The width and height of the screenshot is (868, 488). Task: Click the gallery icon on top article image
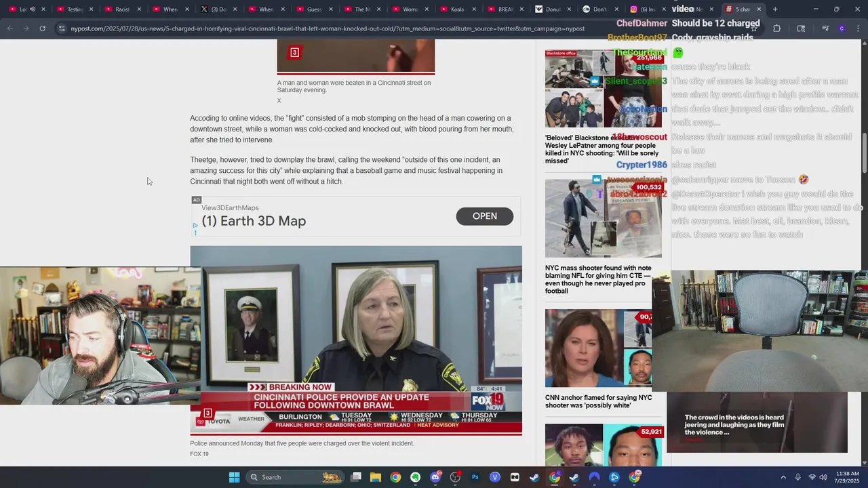(x=294, y=52)
